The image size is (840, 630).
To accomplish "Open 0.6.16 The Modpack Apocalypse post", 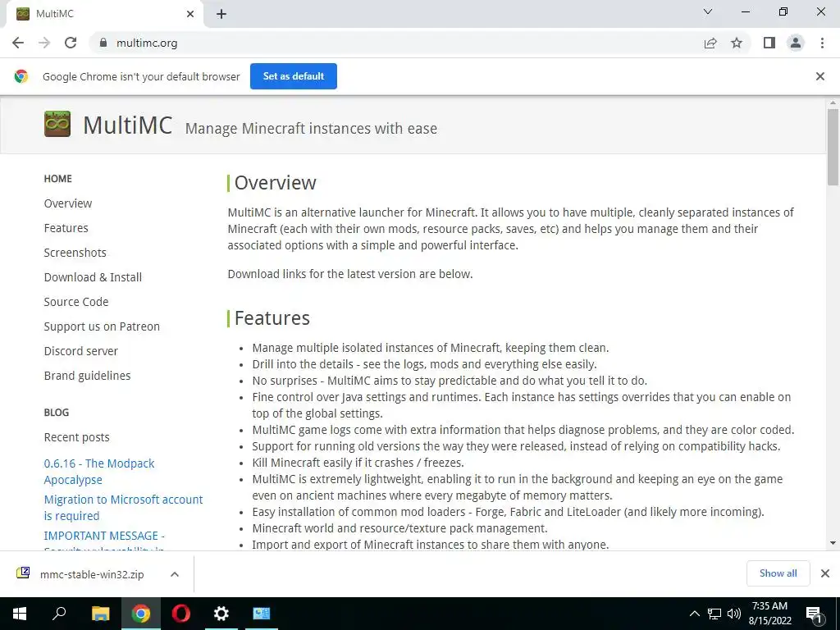I will pos(99,472).
